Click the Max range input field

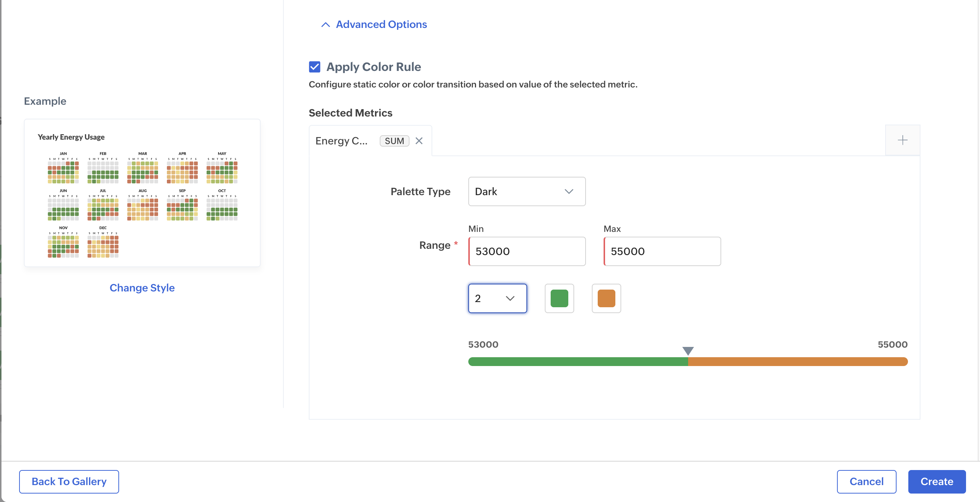coord(662,251)
